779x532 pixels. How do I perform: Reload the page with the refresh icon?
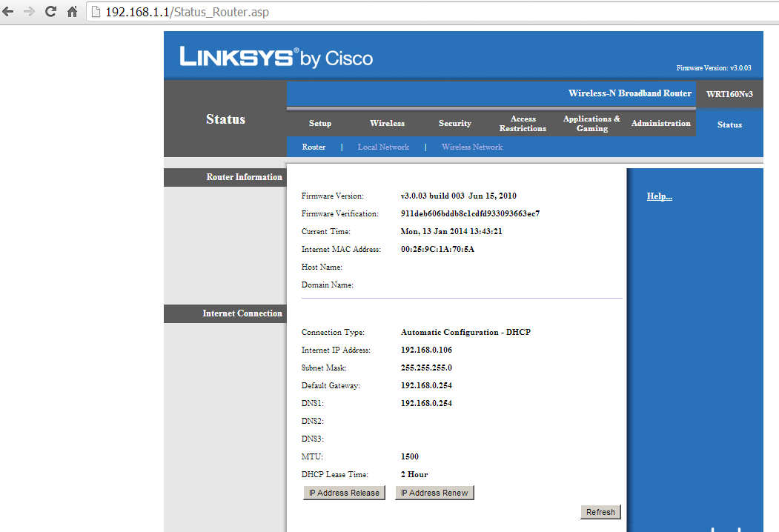(x=50, y=12)
